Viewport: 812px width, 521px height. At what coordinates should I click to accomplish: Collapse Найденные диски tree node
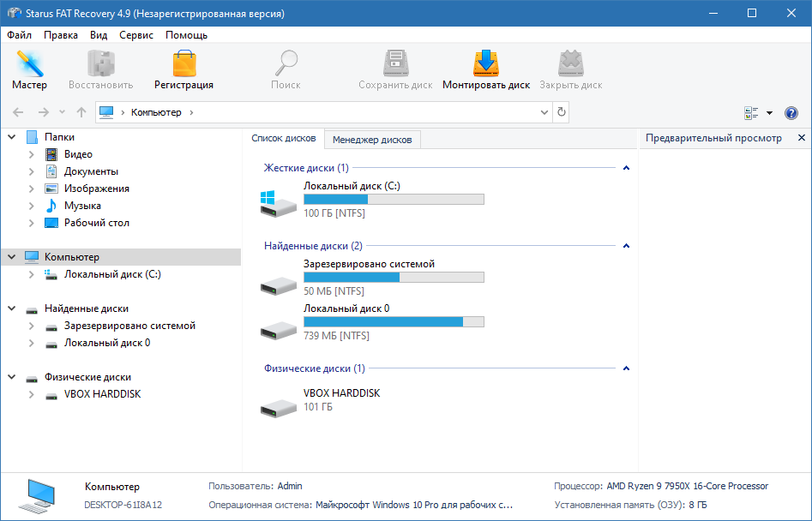pos(12,308)
